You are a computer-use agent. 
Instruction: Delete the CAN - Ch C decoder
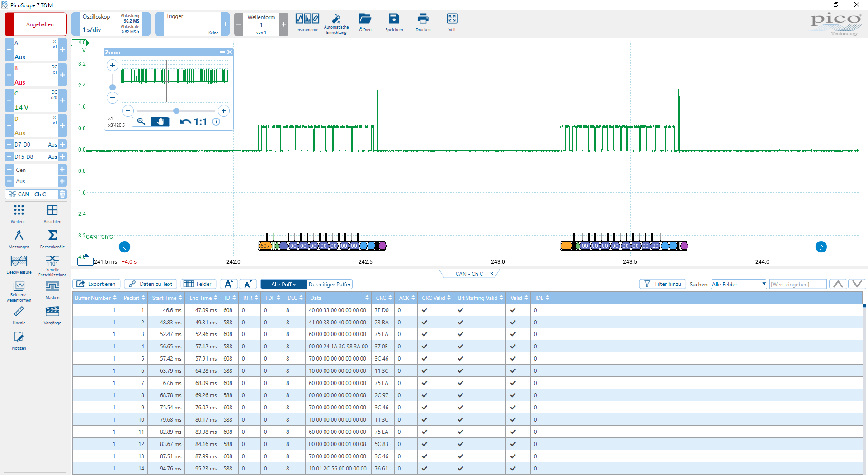click(62, 194)
